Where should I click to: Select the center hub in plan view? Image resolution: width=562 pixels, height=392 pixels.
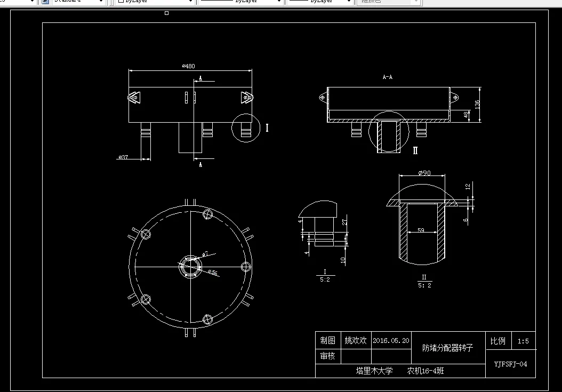point(190,267)
